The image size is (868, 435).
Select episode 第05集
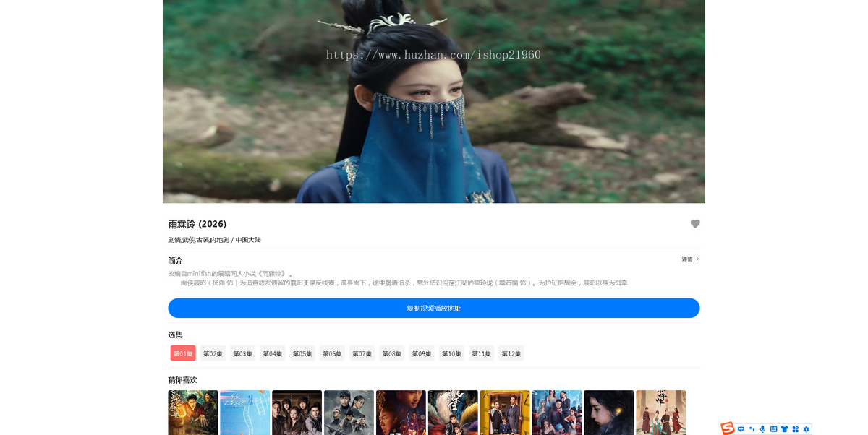click(302, 353)
